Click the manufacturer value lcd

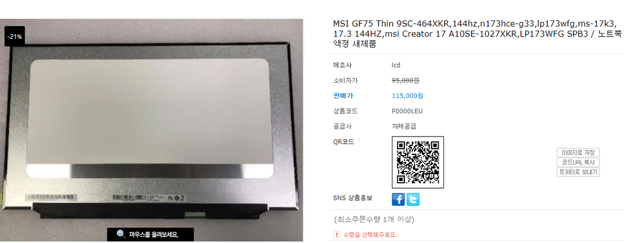coord(396,65)
